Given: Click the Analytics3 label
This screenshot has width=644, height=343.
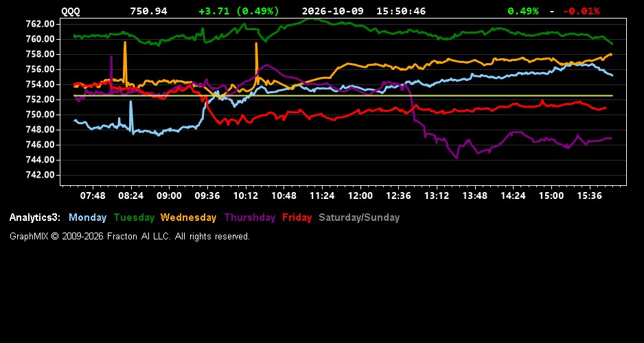Looking at the screenshot, I should 35,218.
